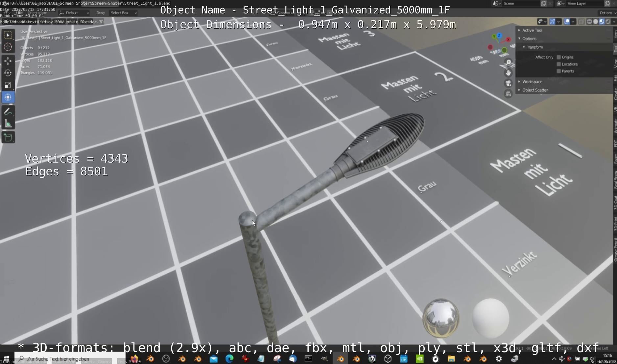Open the Options dropdown in header
Viewport: 617px width, 364px height.
pyautogui.click(x=607, y=13)
